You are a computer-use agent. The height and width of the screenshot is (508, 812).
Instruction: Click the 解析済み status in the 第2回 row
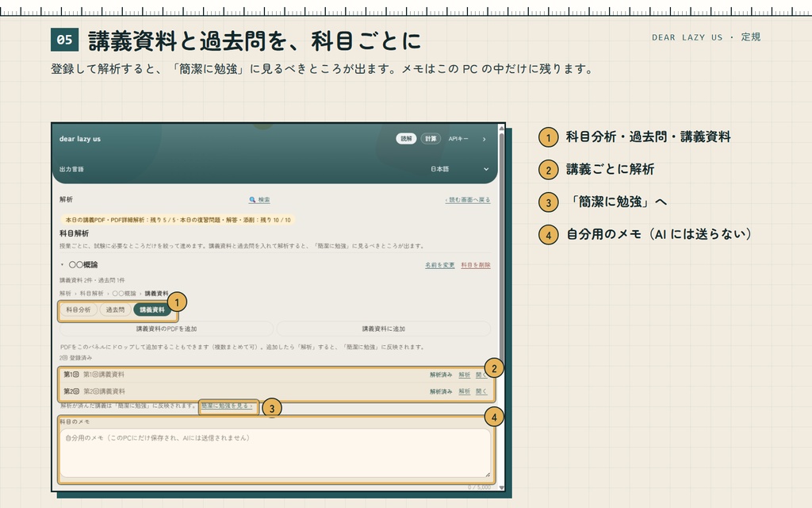click(x=441, y=391)
